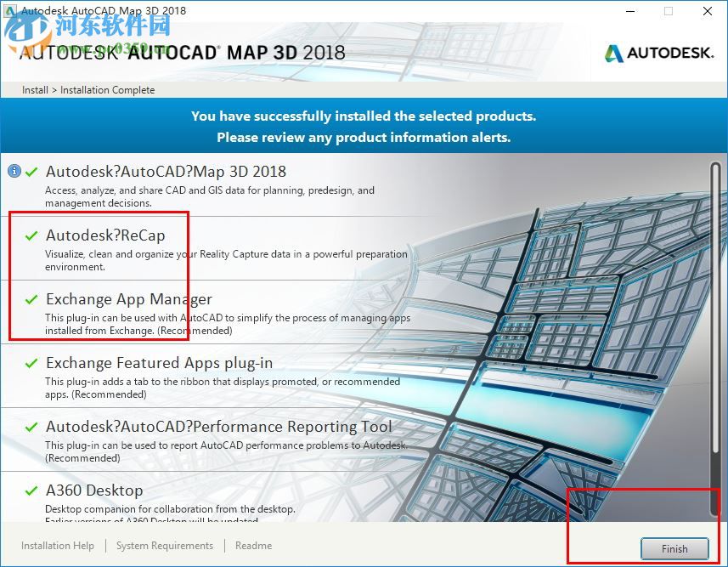This screenshot has height=567, width=728.
Task: Minimize the installer window
Action: coord(629,11)
